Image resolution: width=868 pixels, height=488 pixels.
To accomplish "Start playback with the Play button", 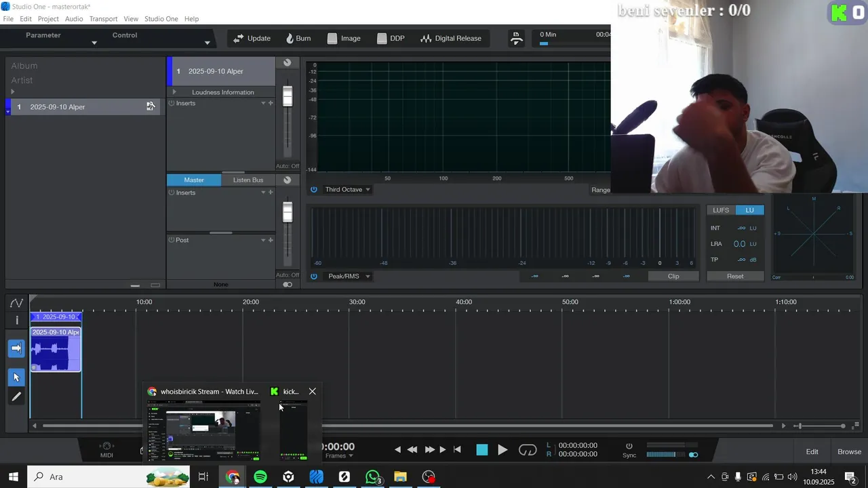I will coord(502,449).
